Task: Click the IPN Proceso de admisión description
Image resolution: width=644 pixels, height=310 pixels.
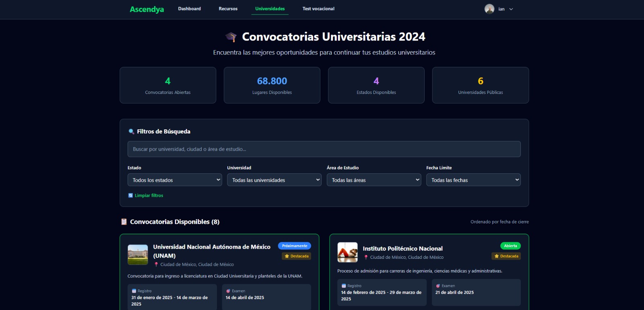Action: (x=420, y=271)
